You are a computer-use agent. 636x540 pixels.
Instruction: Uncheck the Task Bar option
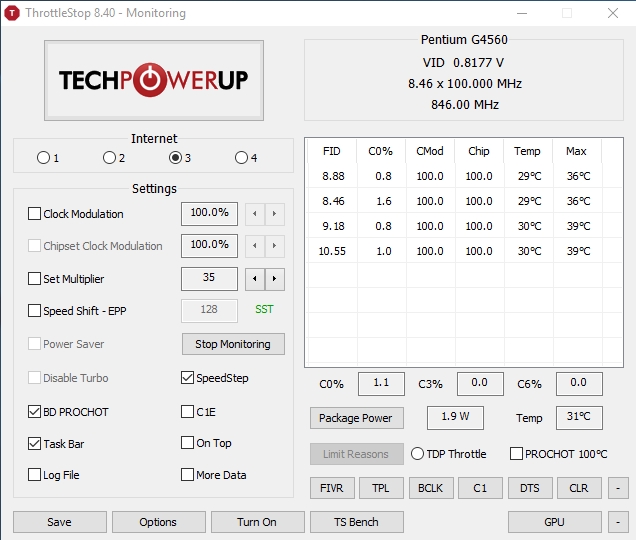(34, 443)
